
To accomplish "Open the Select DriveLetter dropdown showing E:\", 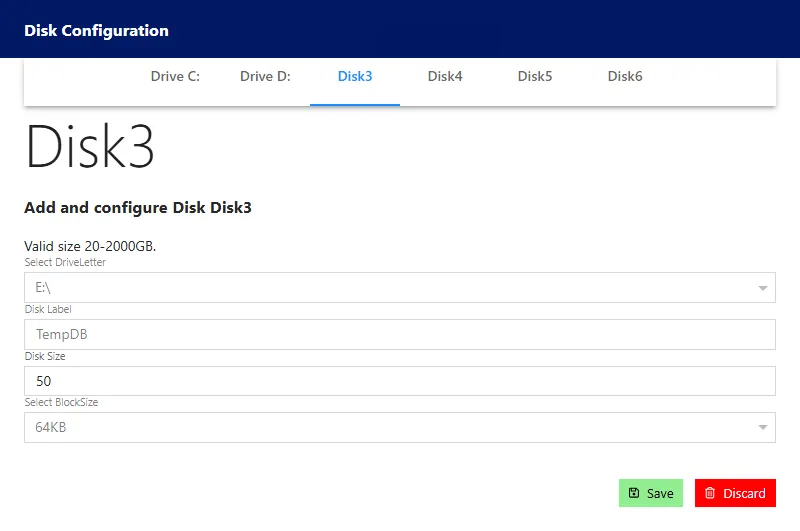I will (400, 288).
